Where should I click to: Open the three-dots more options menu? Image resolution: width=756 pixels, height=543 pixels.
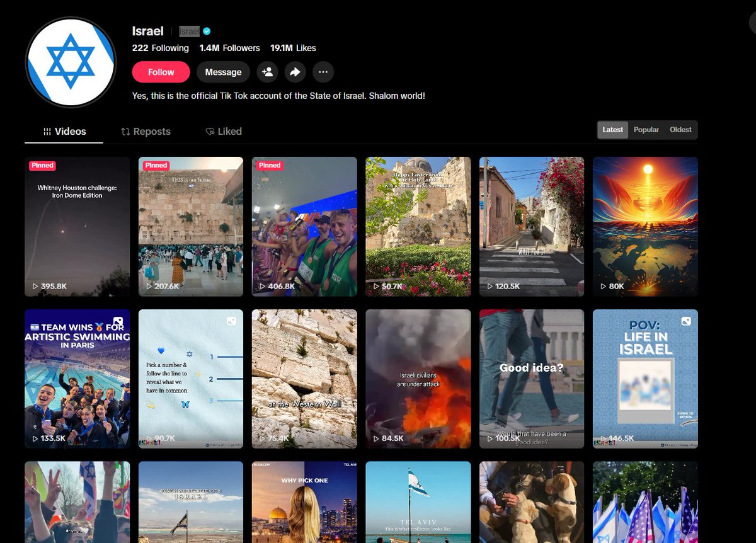pyautogui.click(x=323, y=72)
